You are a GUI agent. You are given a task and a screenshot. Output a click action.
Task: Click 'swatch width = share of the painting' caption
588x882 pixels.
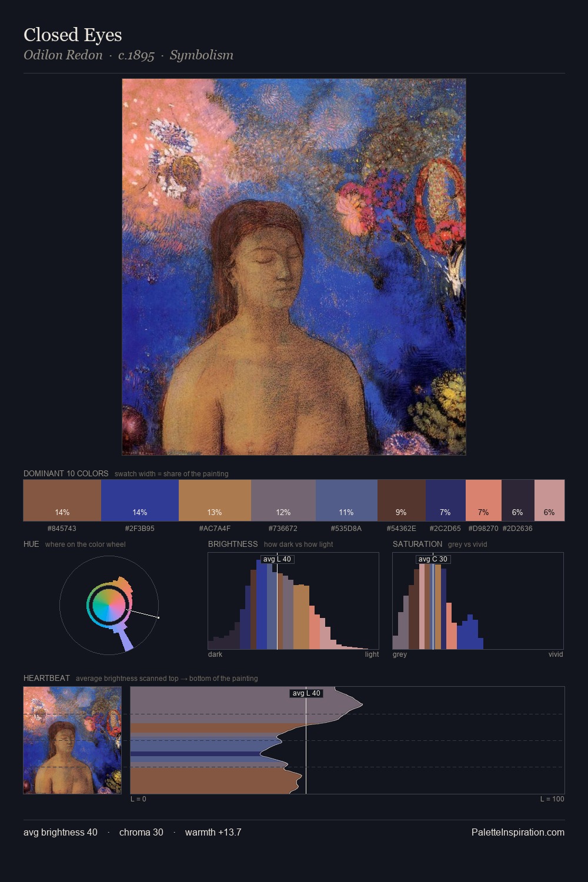172,473
